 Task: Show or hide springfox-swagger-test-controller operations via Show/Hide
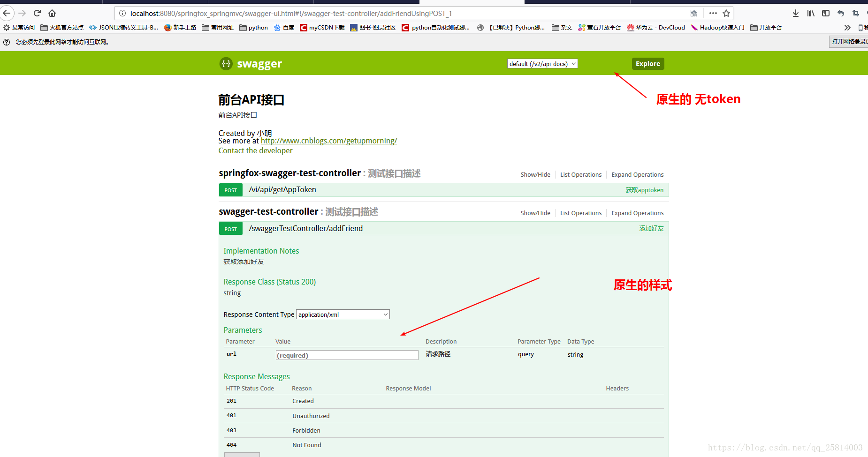click(x=535, y=174)
